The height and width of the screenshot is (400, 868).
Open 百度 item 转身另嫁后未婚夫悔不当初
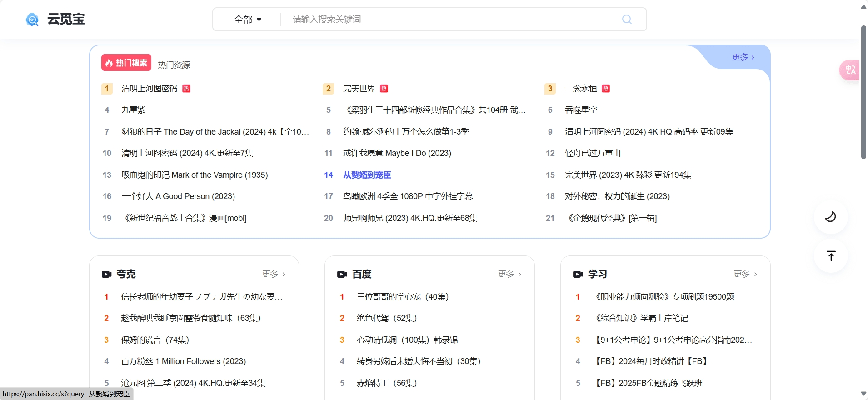point(419,361)
